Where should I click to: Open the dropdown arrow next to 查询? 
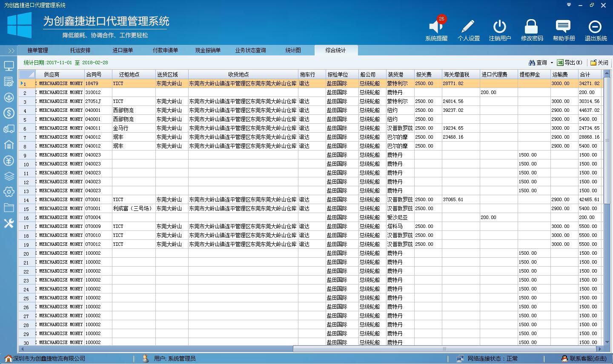click(552, 63)
